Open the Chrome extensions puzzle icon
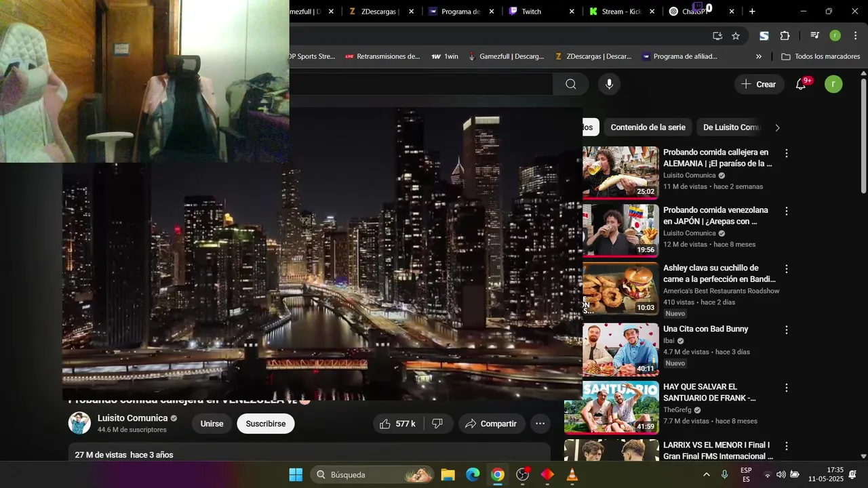Viewport: 868px width, 488px height. [785, 36]
